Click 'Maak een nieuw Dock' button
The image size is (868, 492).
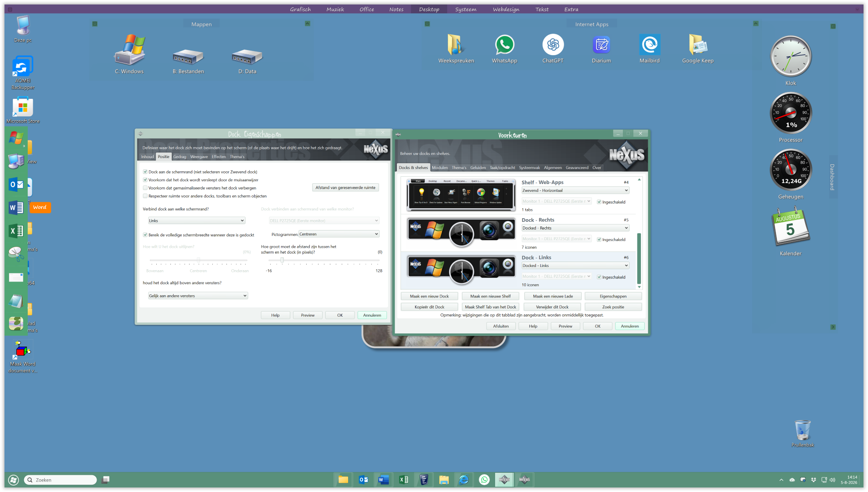tap(429, 297)
